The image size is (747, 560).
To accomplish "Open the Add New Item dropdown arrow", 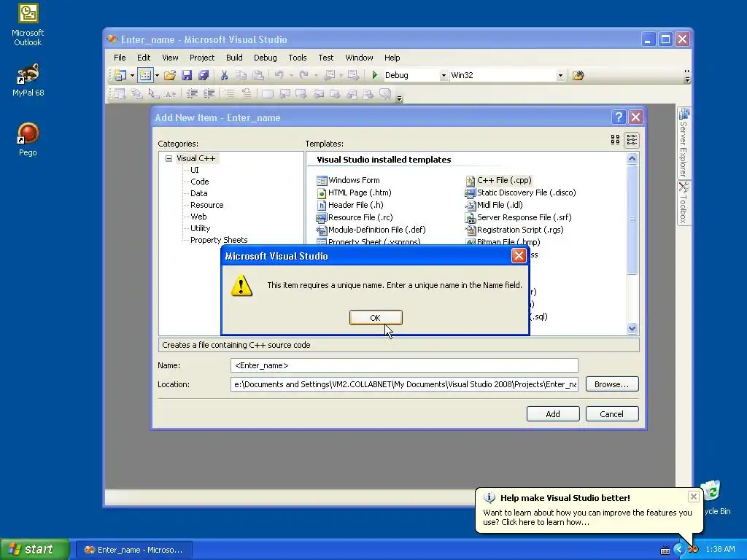I will click(157, 75).
